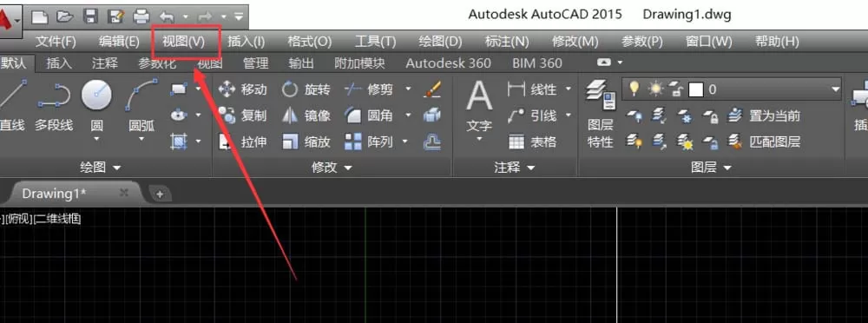Select the 拉伸 stretch tool

tap(243, 142)
